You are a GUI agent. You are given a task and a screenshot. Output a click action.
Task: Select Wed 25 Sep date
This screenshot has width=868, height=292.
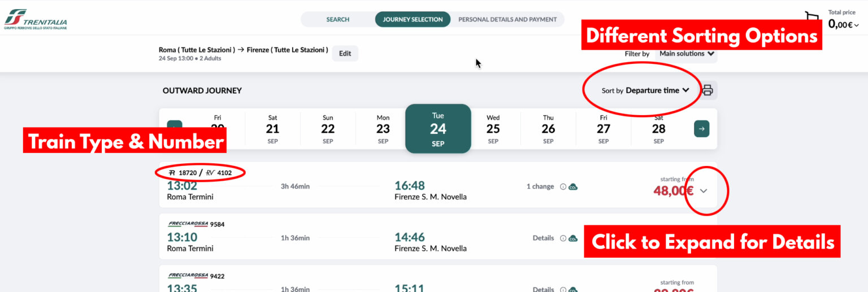point(493,129)
